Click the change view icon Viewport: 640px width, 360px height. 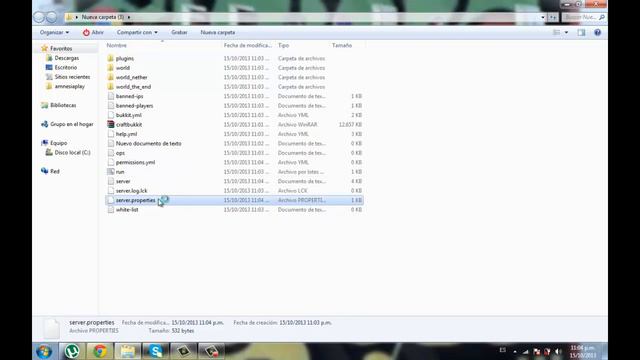tap(556, 32)
